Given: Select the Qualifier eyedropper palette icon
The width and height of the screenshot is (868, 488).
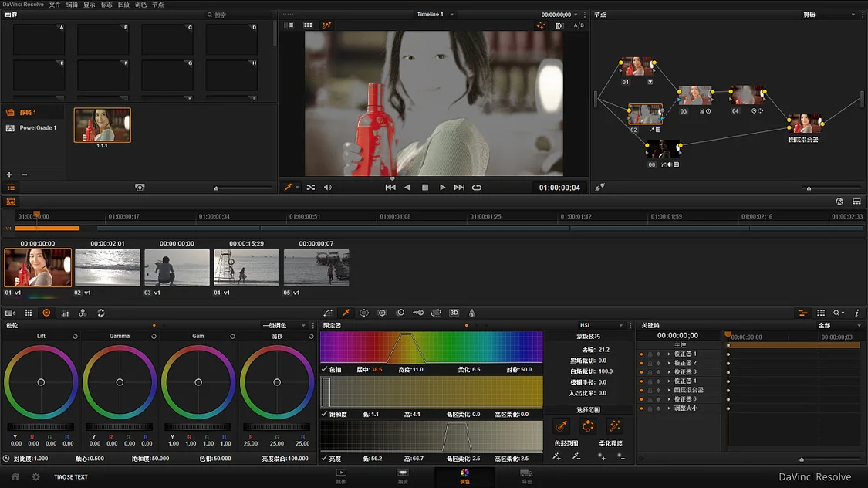Looking at the screenshot, I should point(346,313).
